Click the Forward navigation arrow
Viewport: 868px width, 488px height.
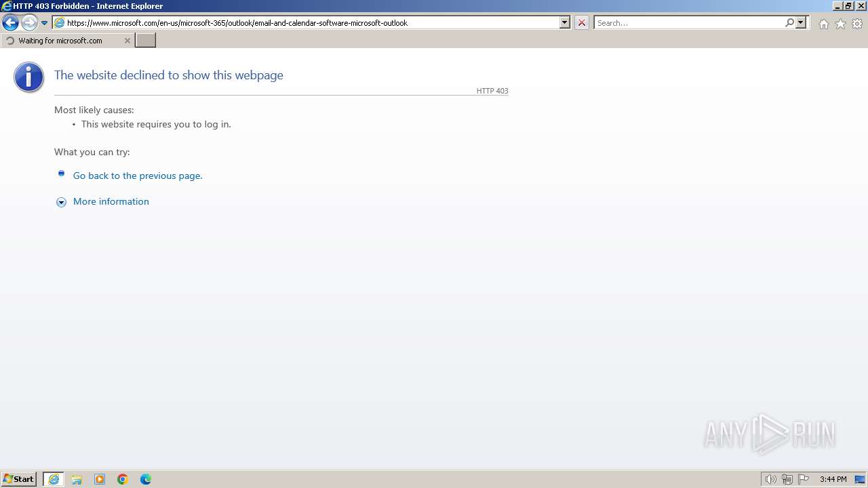pos(29,23)
